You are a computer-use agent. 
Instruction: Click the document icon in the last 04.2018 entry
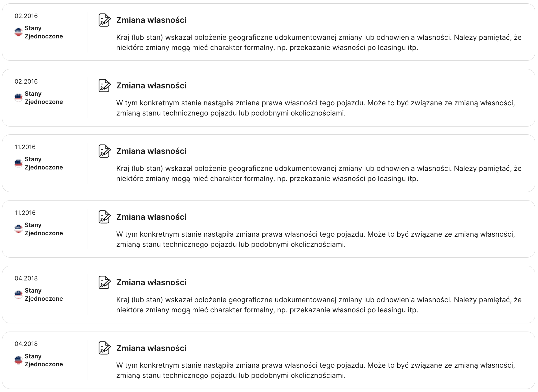[104, 348]
